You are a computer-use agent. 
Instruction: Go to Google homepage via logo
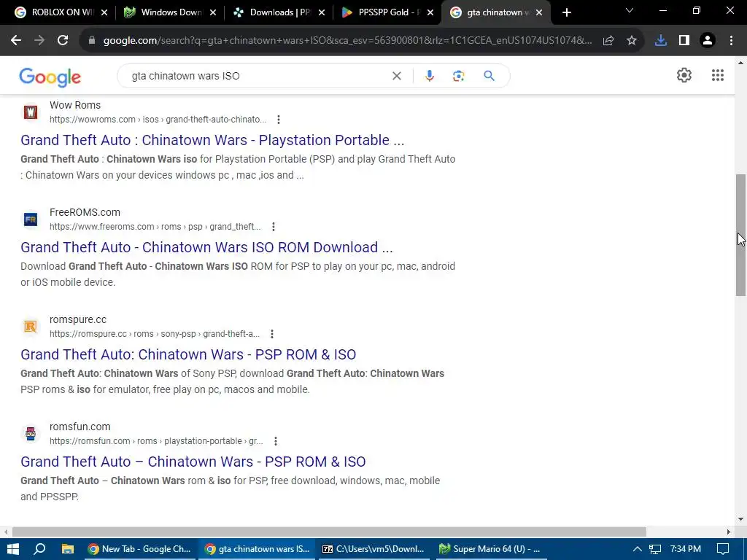[50, 77]
